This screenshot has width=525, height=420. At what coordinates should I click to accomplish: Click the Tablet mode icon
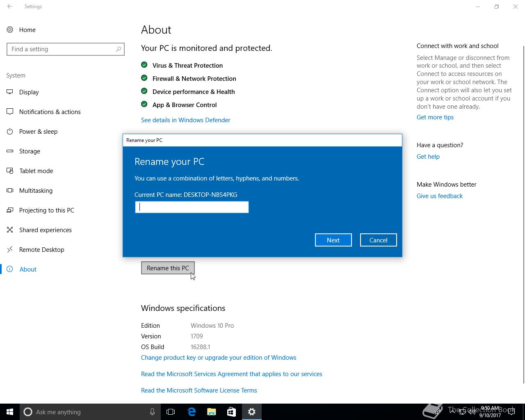(x=10, y=171)
